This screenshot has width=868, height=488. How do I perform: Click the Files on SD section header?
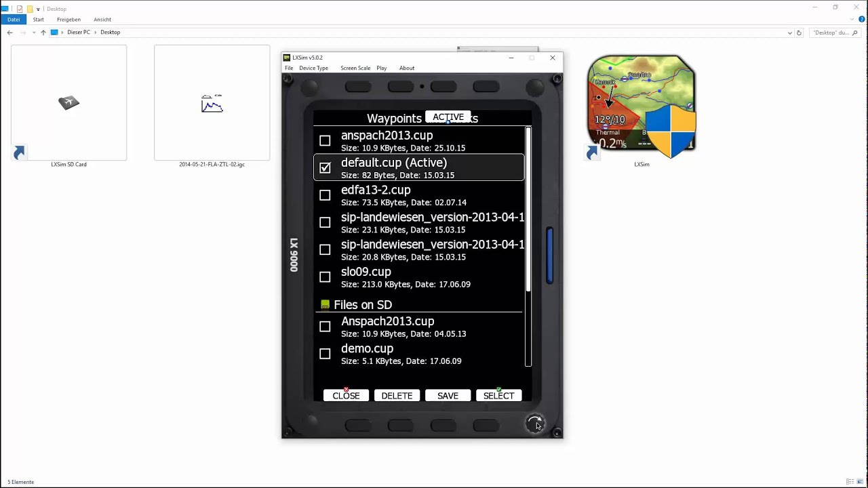[363, 305]
